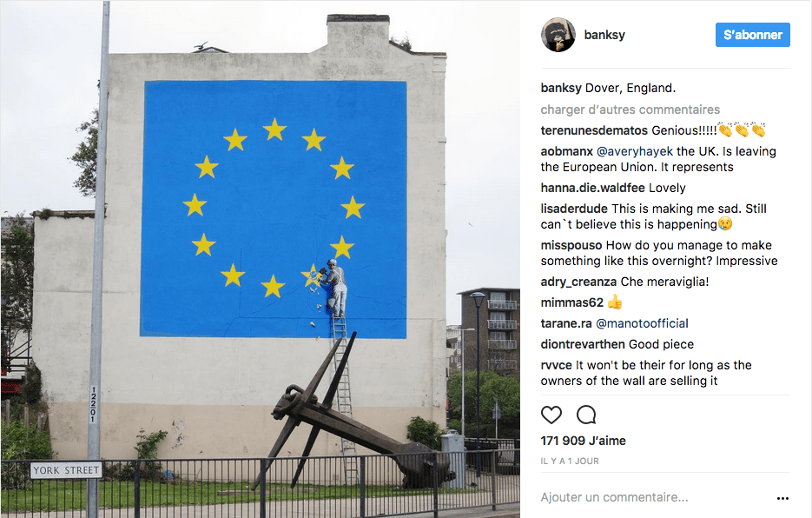Visit hanna.die.waldfee commenter profile
The height and width of the screenshot is (518, 812).
pyautogui.click(x=592, y=188)
